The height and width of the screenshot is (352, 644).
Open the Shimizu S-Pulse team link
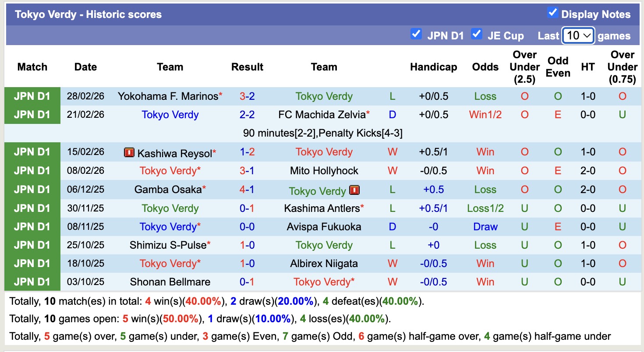169,245
